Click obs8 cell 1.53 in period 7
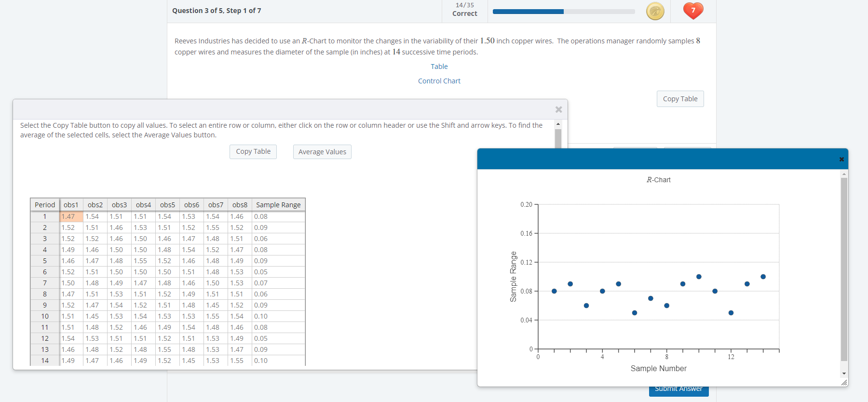The width and height of the screenshot is (868, 402). pos(240,283)
